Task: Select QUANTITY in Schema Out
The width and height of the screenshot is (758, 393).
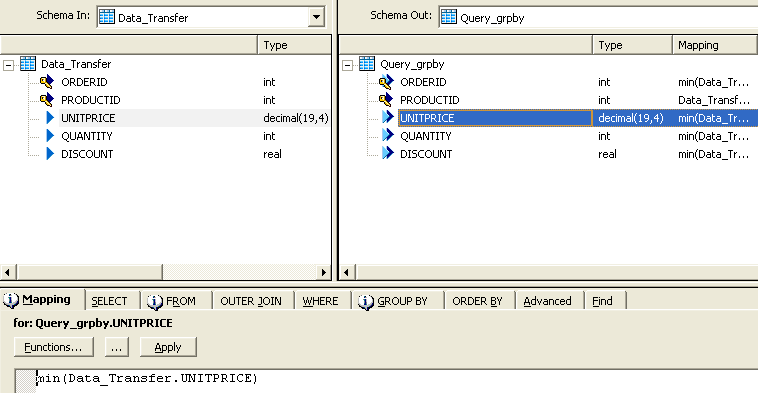Action: (425, 136)
